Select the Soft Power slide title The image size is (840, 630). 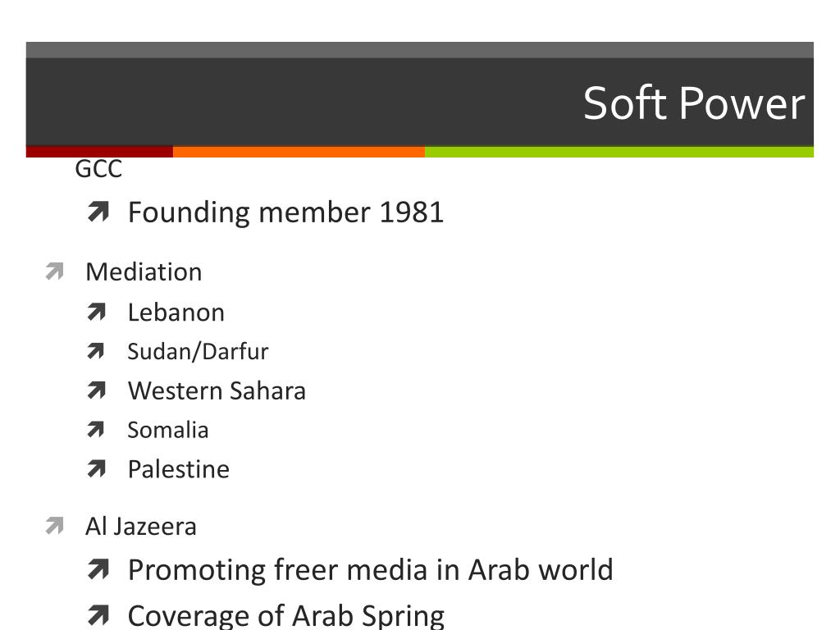[694, 103]
